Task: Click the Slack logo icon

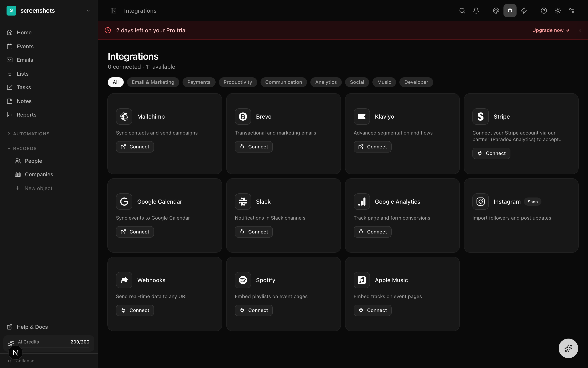Action: point(243,202)
